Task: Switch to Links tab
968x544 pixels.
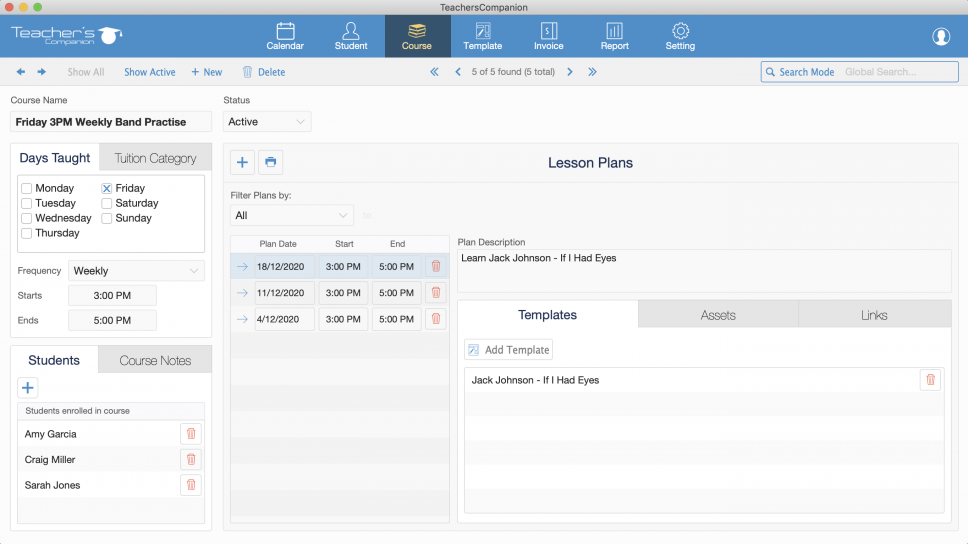Action: coord(874,315)
